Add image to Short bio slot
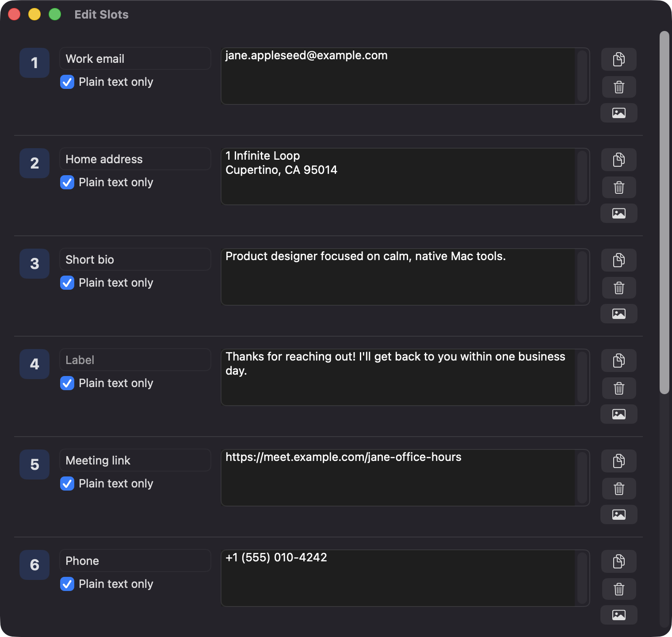This screenshot has width=672, height=637. [619, 314]
